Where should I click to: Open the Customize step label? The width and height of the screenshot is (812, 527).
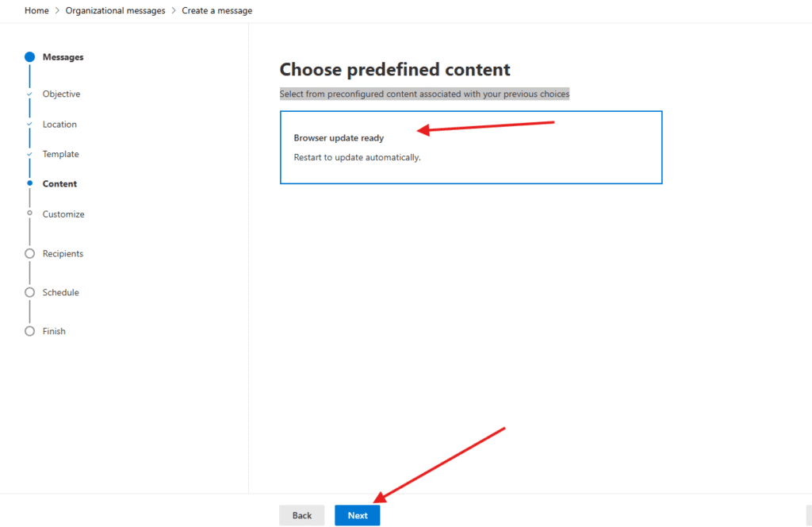click(63, 214)
